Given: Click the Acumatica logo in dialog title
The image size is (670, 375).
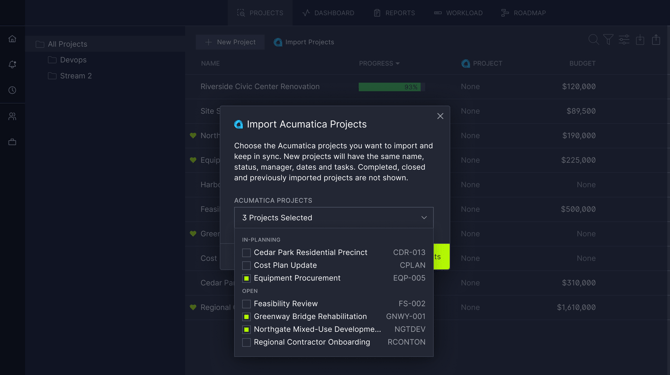Looking at the screenshot, I should pyautogui.click(x=238, y=124).
